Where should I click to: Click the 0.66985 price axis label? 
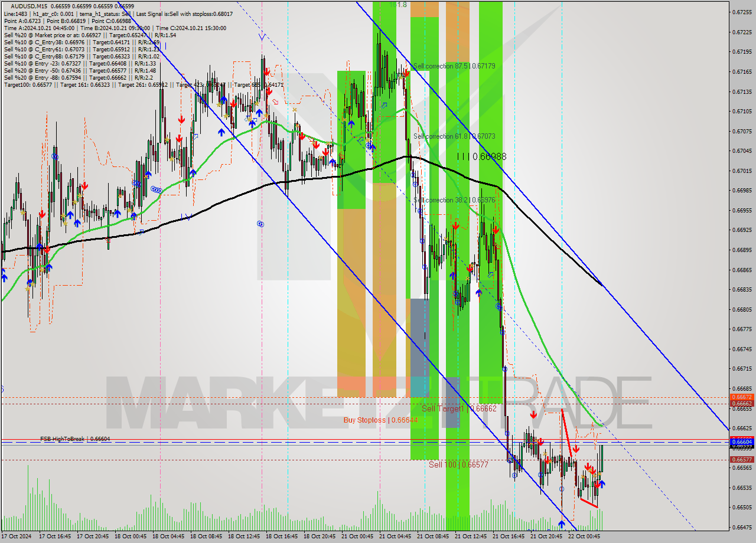tap(742, 191)
